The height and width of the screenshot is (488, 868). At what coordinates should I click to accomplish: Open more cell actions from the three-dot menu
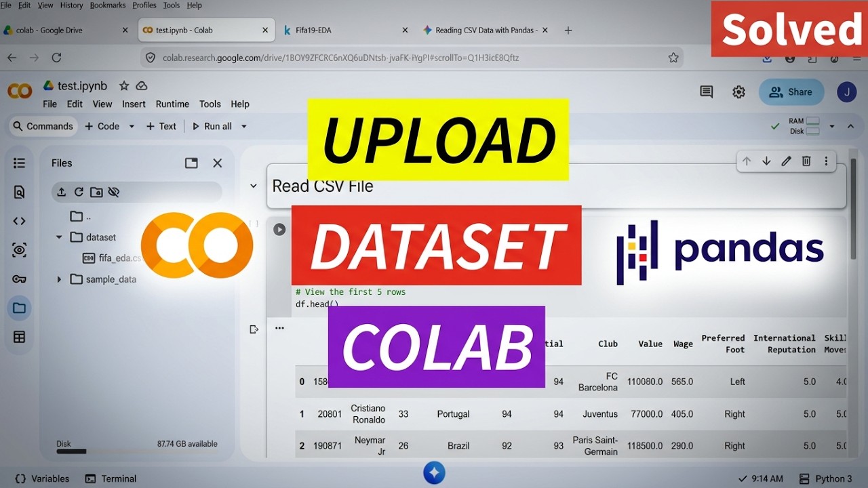point(826,161)
